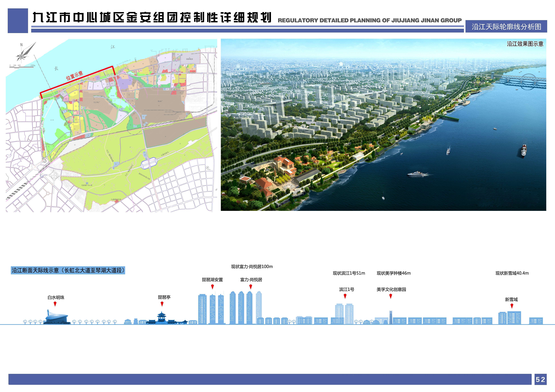Click the red marker under 琵琶湖安置
The image size is (555, 392).
click(213, 287)
